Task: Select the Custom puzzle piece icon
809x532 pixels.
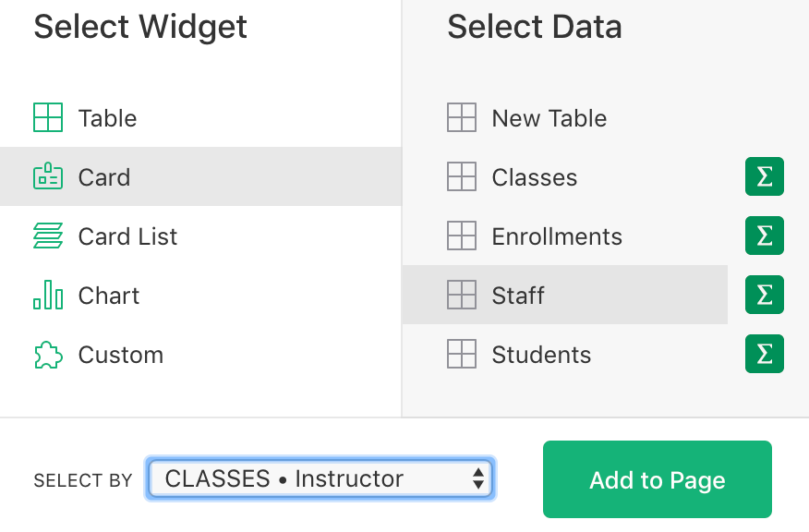Action: click(x=48, y=354)
